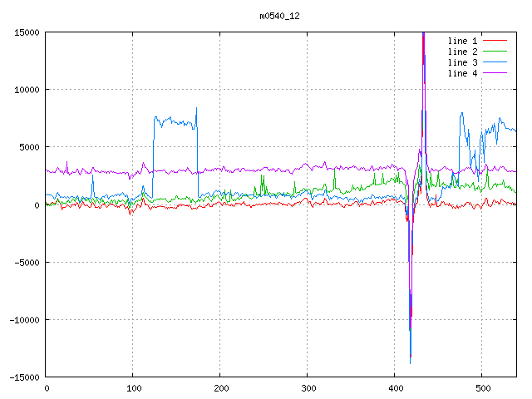Select the 'line 2' legend label

[x=463, y=52]
